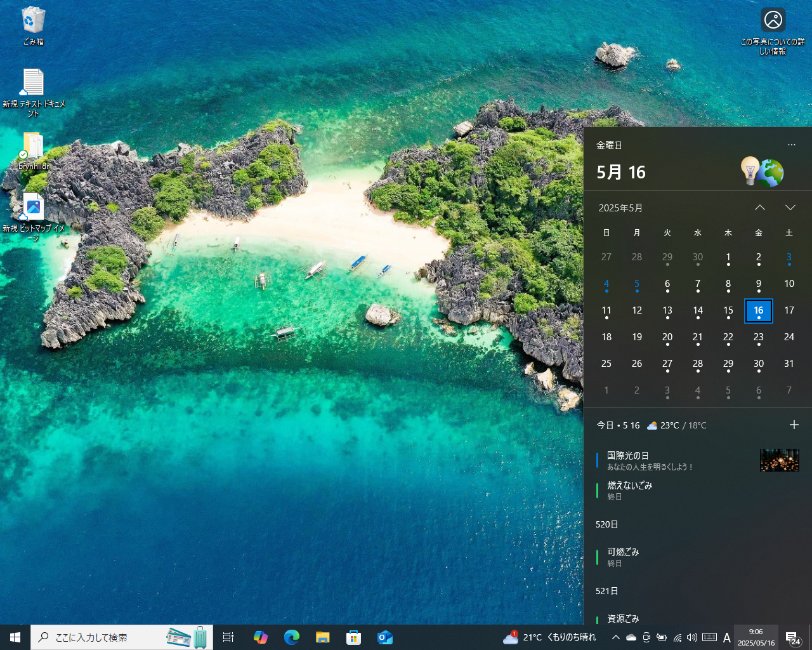
Task: Go to previous month with the up chevron
Action: [x=760, y=207]
